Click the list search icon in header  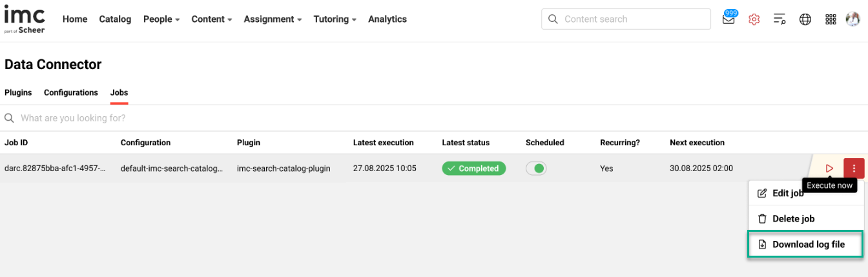click(x=780, y=19)
